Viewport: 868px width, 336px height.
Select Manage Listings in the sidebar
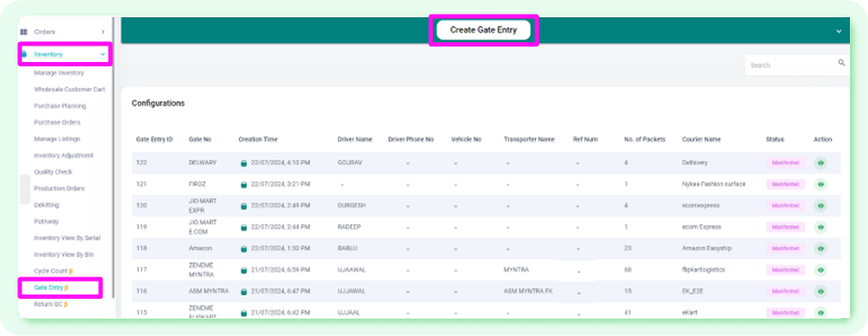coord(57,139)
